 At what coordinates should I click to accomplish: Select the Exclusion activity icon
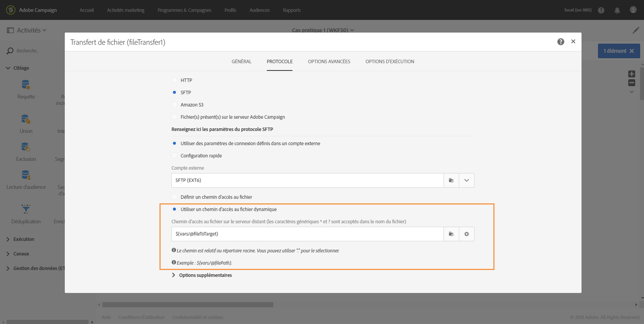tap(26, 147)
